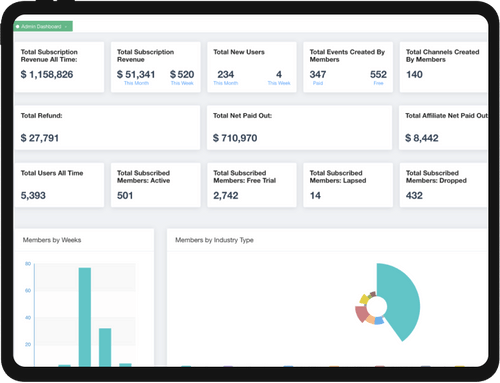The image size is (500, 383).
Task: Click the 'Total Users All Time' heading
Action: [x=52, y=173]
